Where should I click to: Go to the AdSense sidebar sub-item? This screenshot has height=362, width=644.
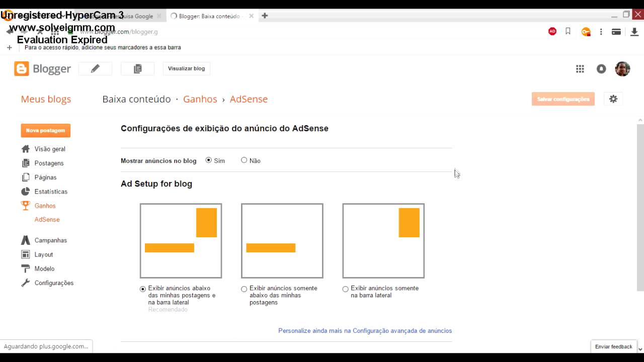(x=47, y=220)
